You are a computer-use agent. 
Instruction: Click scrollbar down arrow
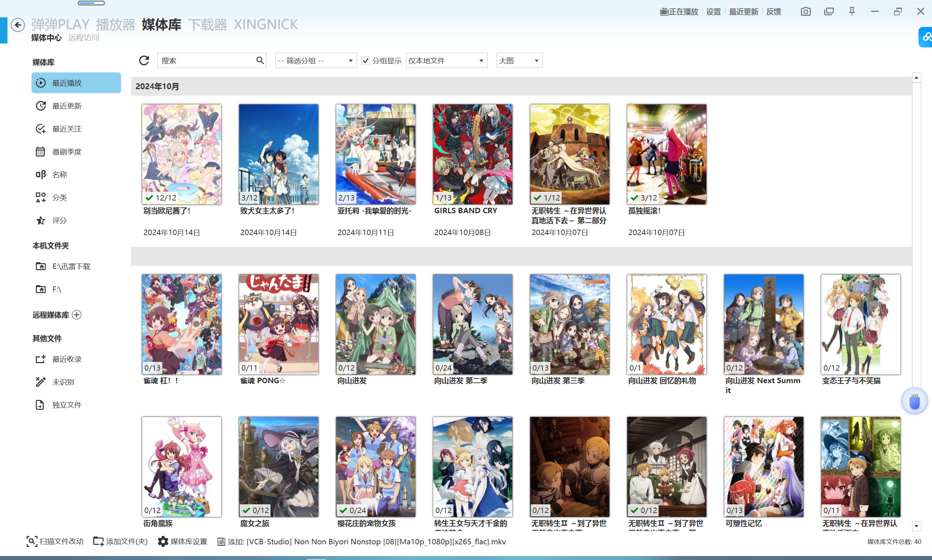916,526
